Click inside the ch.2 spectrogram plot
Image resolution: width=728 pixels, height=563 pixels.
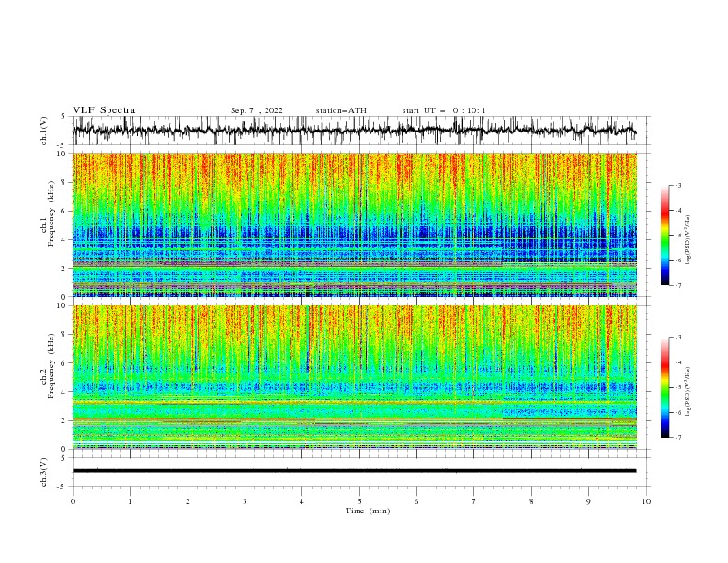pyautogui.click(x=355, y=377)
